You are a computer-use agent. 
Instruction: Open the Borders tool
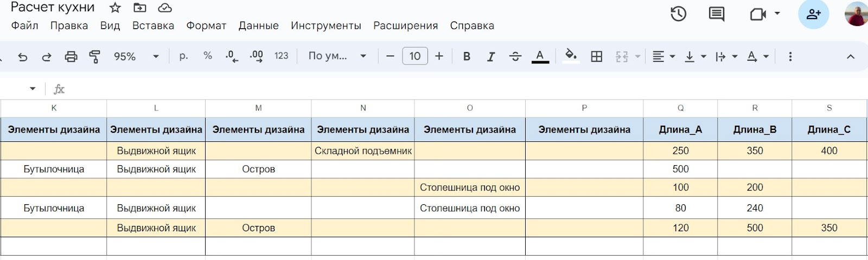596,56
